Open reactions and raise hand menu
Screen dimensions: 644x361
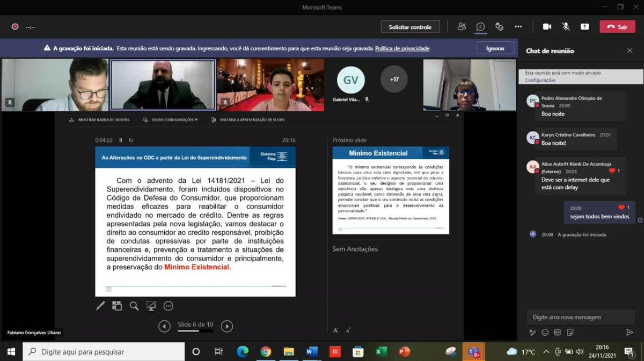click(499, 27)
